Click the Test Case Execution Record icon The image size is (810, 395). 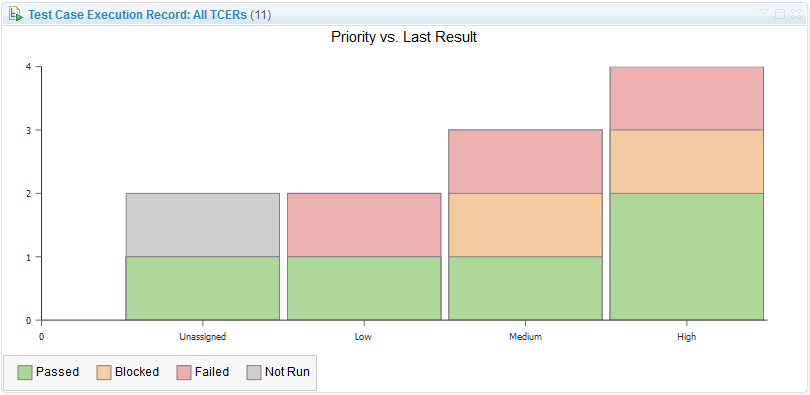point(15,14)
